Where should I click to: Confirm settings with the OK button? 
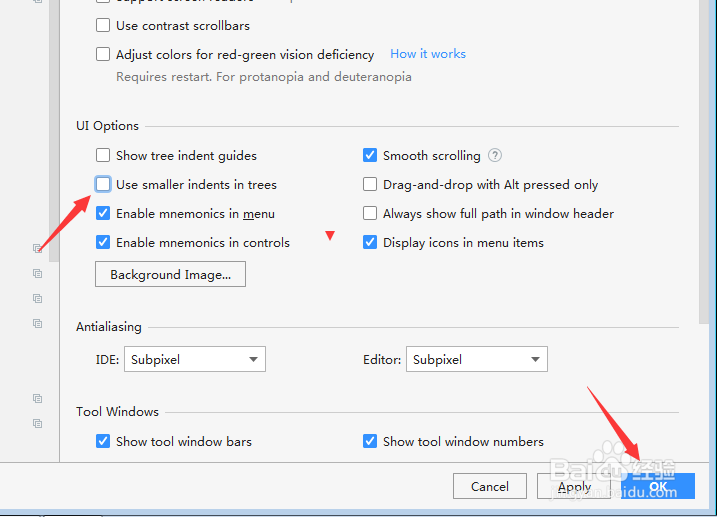click(658, 486)
